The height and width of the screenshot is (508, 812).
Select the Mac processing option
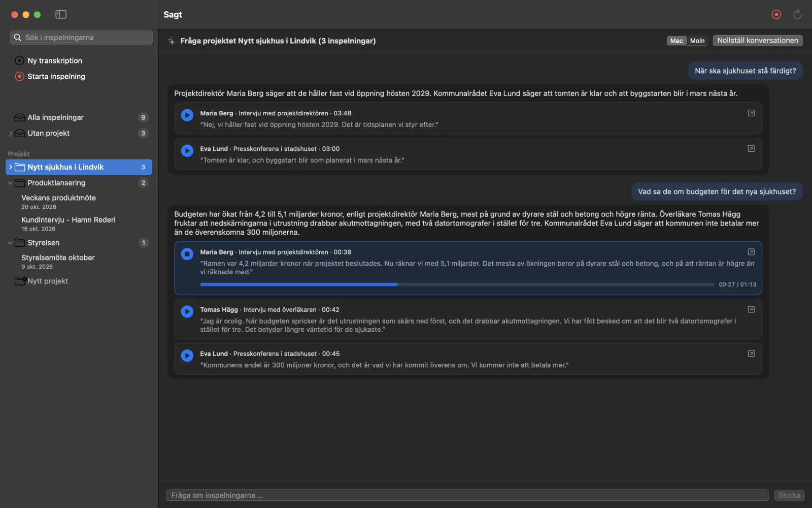coord(676,41)
